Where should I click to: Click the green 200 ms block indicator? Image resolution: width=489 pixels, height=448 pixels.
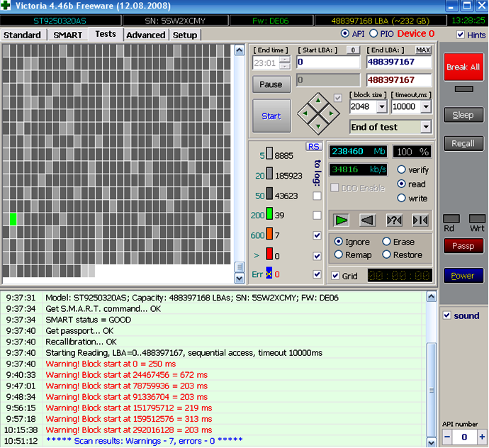(269, 214)
